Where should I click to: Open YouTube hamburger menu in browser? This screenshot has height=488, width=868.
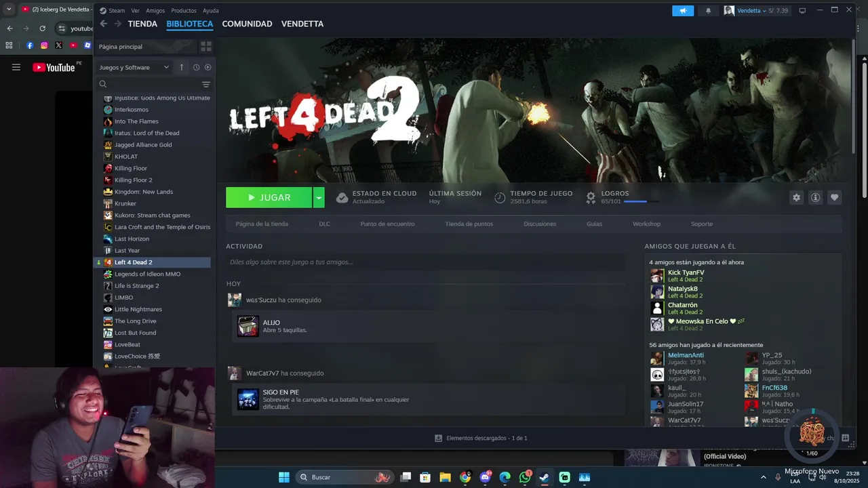click(x=16, y=67)
